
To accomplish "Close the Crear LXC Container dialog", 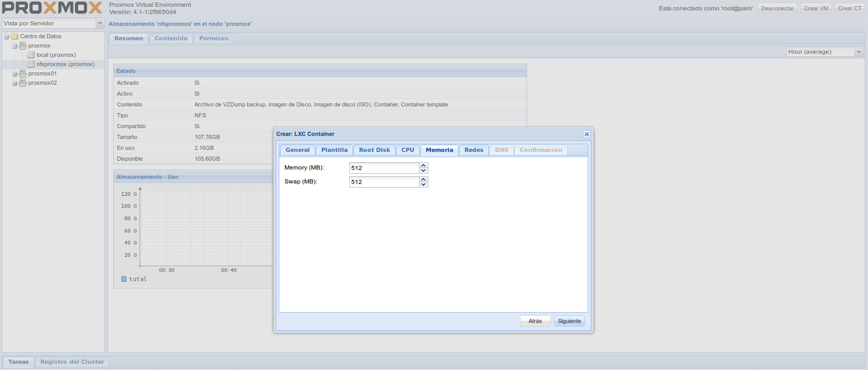I will (x=587, y=134).
